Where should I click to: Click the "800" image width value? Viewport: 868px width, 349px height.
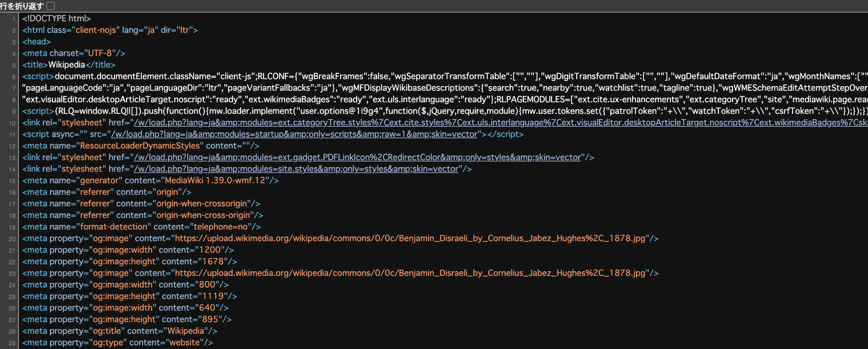(x=207, y=285)
